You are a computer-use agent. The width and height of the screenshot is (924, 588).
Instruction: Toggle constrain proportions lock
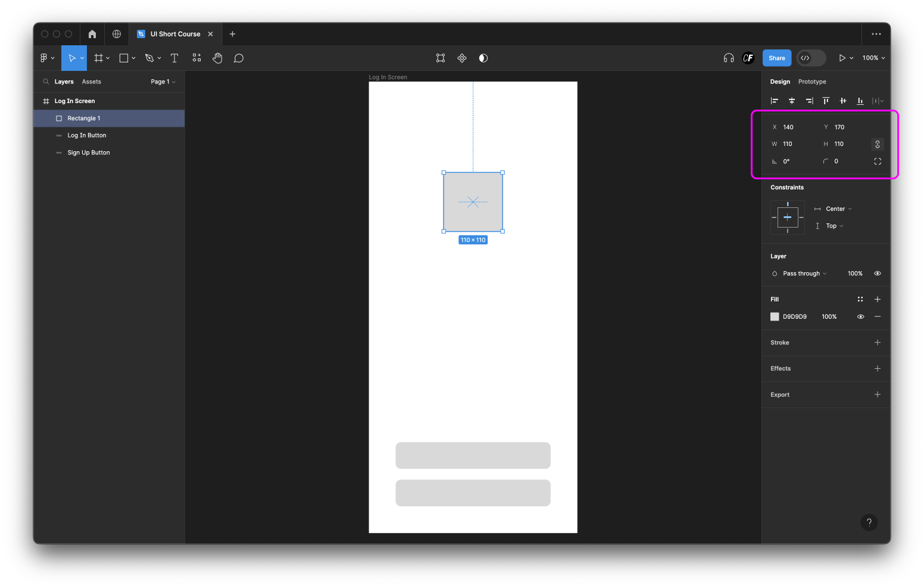pyautogui.click(x=878, y=144)
